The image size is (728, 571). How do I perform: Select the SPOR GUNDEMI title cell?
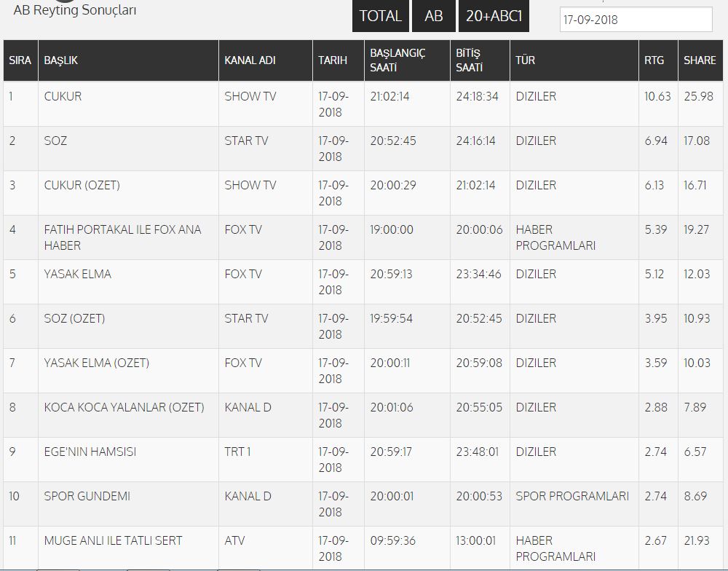87,496
